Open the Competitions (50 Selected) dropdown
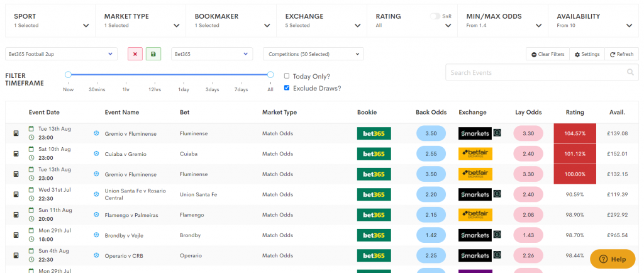644x273 pixels. pos(313,54)
